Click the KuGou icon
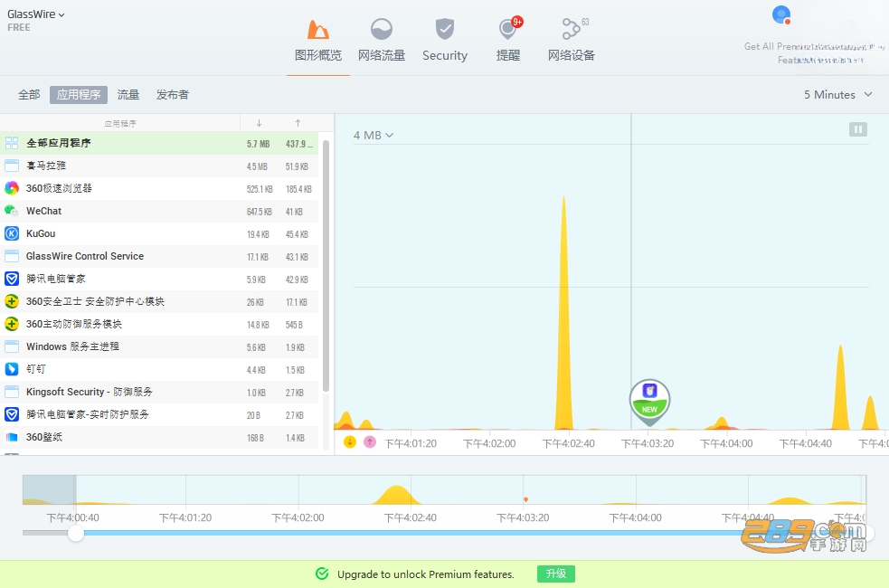This screenshot has width=889, height=588. pyautogui.click(x=12, y=233)
